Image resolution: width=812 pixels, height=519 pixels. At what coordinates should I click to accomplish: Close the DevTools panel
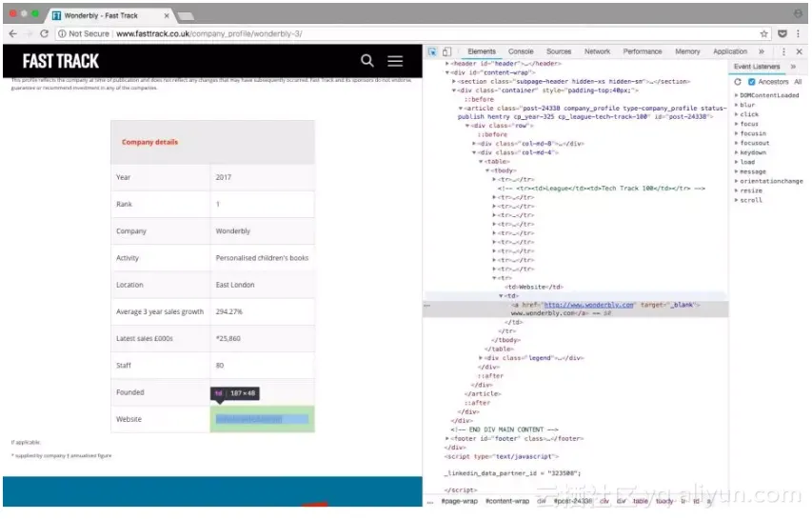(x=799, y=51)
